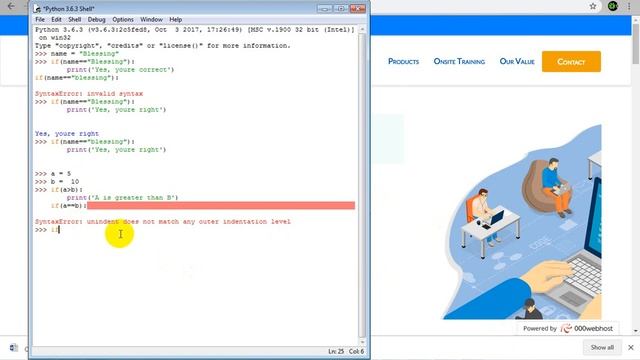Click the print('A is greater than B') line

[122, 198]
